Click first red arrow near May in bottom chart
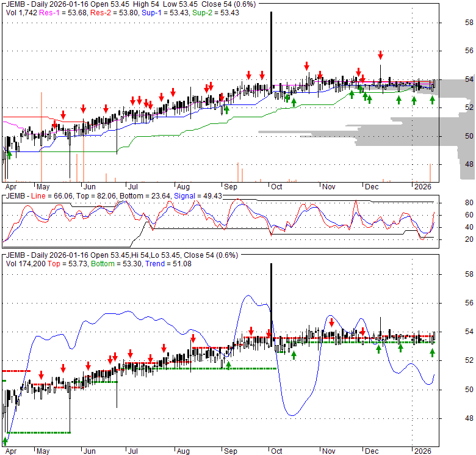 pos(41,375)
